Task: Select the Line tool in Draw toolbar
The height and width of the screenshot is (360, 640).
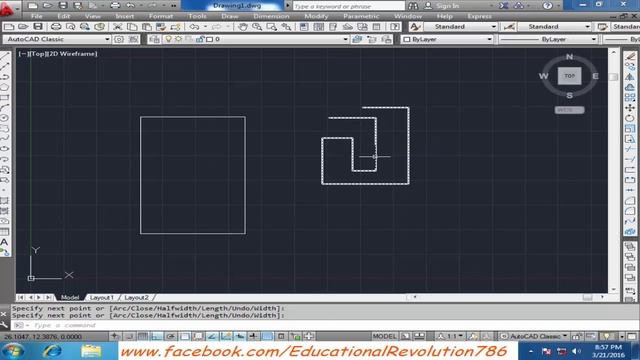Action: point(4,57)
